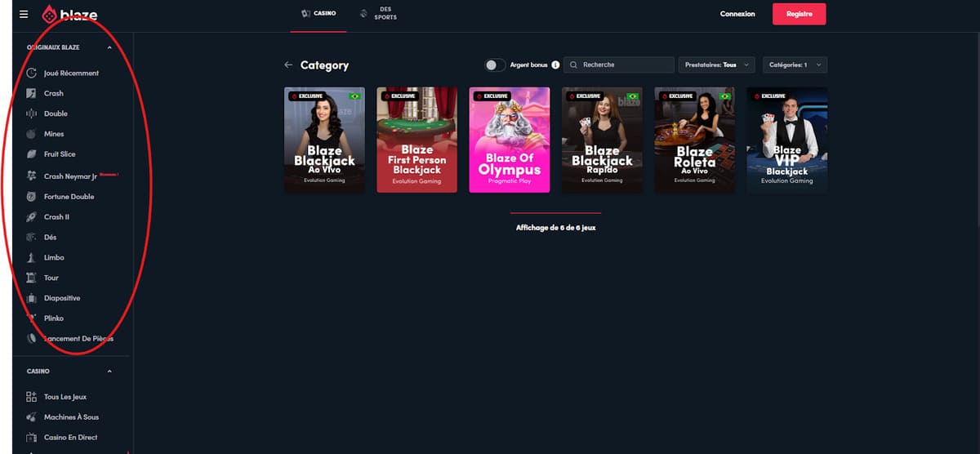Open Blaze Blackjack Rapido game card

pyautogui.click(x=602, y=140)
